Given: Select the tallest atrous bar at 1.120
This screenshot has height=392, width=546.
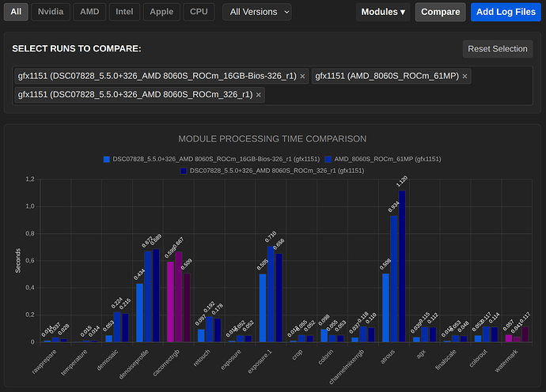Looking at the screenshot, I should click(402, 266).
